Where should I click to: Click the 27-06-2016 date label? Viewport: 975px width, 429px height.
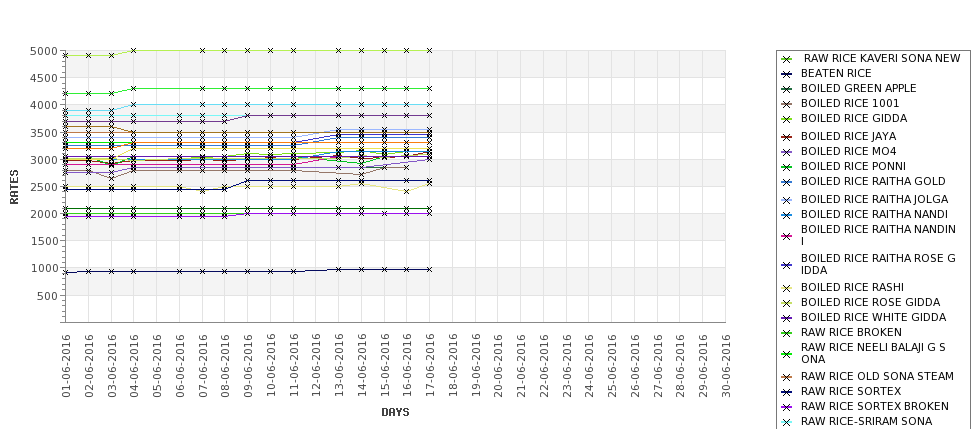click(657, 366)
